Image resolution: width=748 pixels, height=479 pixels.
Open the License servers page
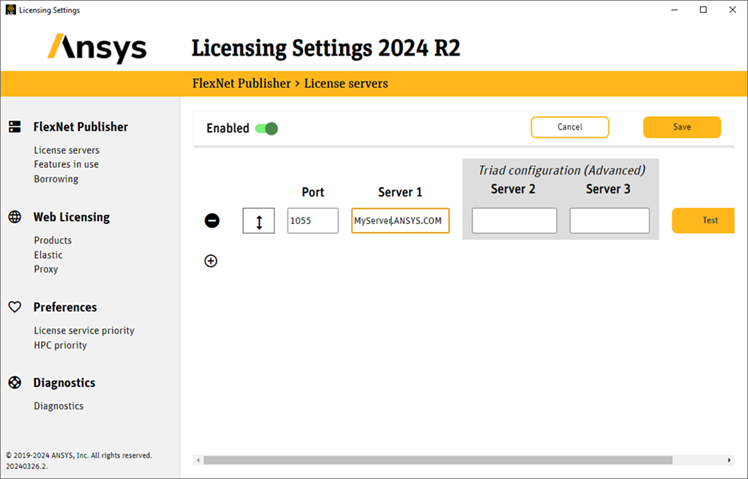coord(66,150)
